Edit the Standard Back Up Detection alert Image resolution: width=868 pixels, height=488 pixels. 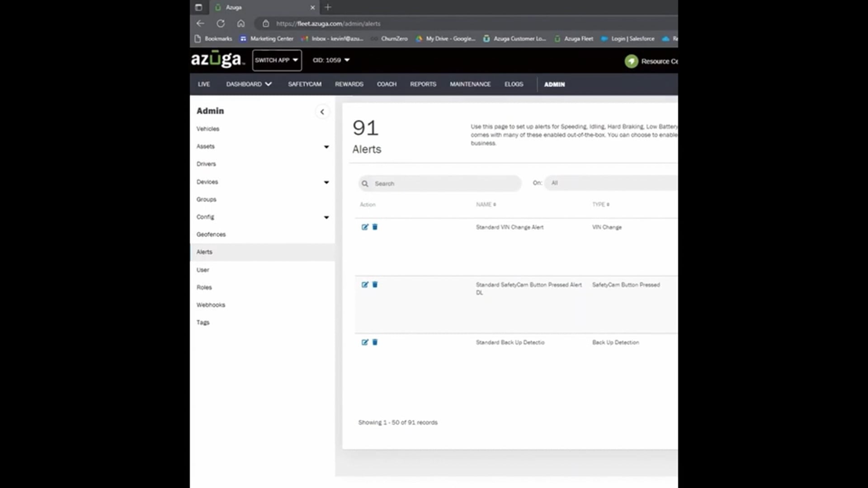(365, 342)
